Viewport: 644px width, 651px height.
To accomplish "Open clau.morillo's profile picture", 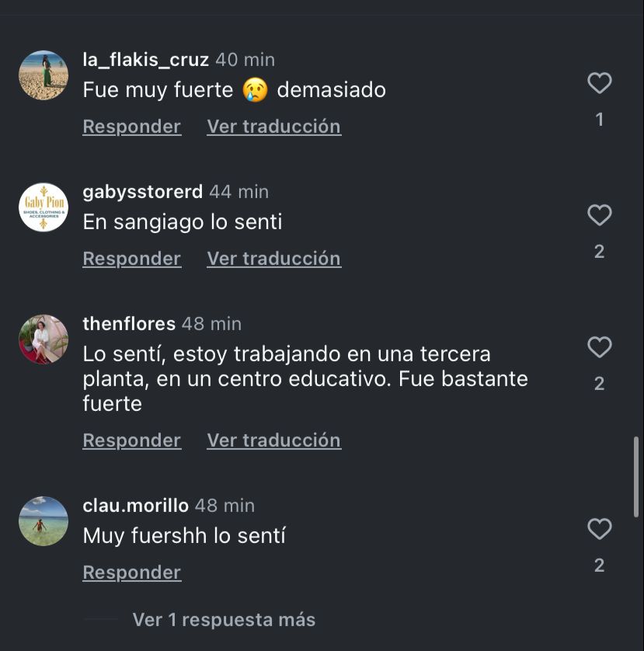I will coord(44,521).
